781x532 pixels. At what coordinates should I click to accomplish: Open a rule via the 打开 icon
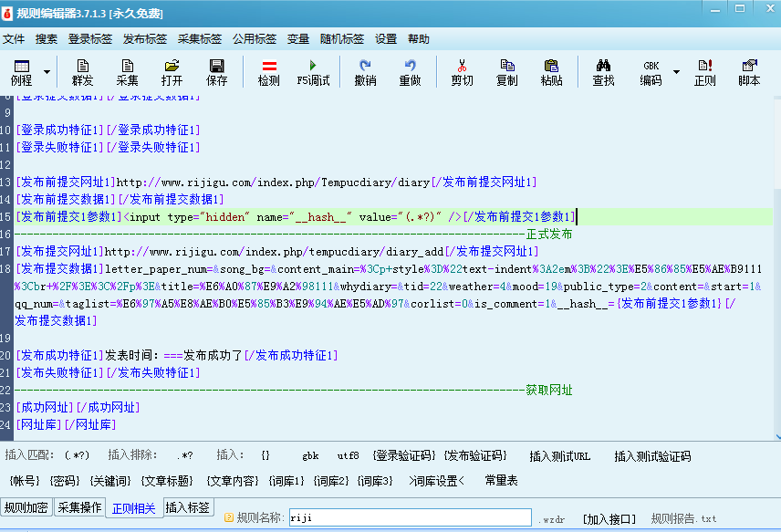(x=172, y=72)
